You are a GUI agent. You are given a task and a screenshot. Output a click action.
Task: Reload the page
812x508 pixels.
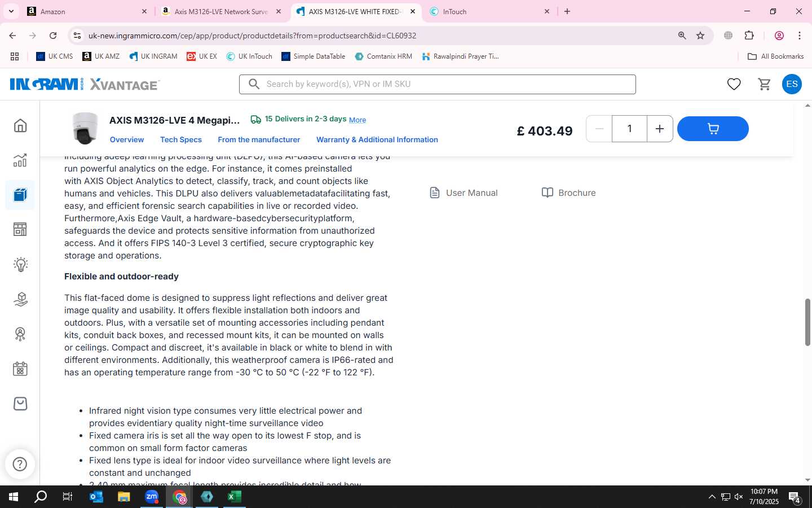pos(53,36)
